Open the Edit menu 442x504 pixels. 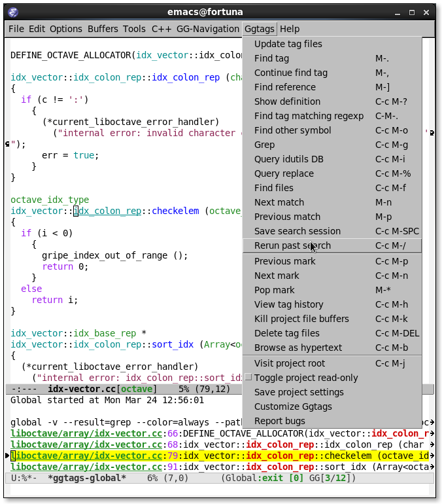click(x=37, y=29)
